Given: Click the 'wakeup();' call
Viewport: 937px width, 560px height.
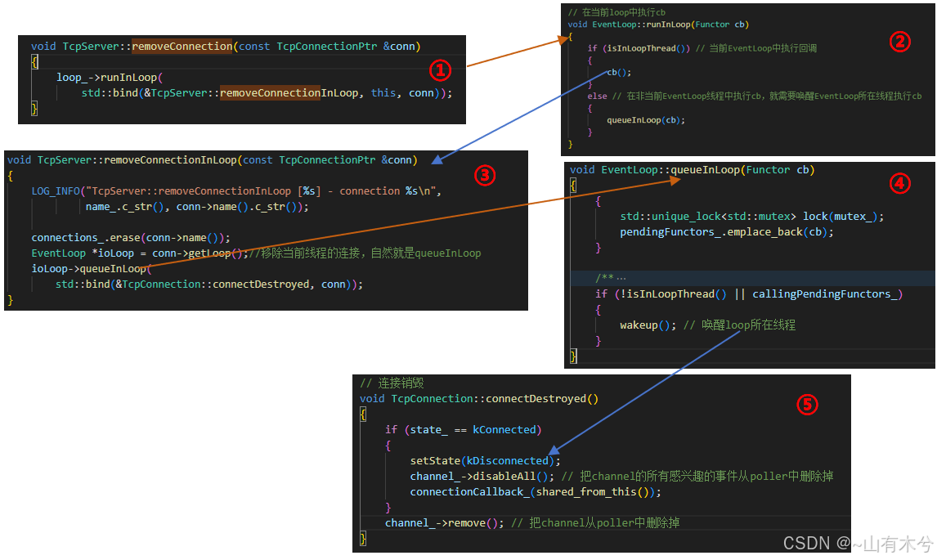Looking at the screenshot, I should tap(648, 325).
